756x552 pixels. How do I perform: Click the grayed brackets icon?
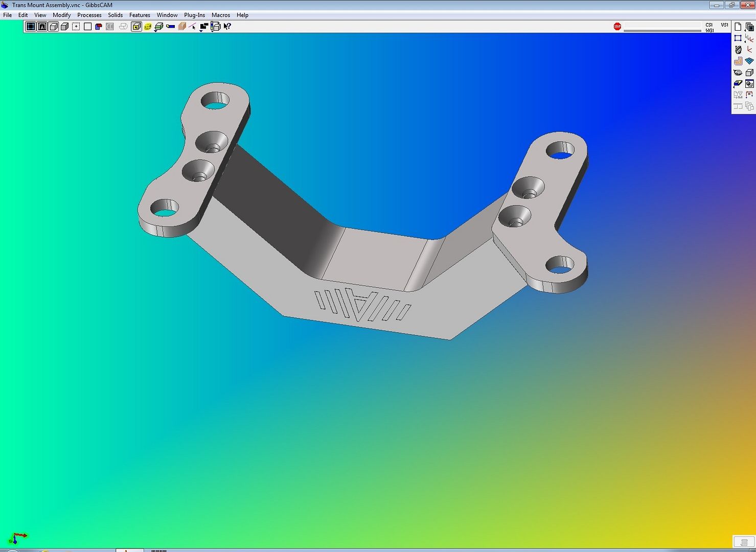point(738,106)
